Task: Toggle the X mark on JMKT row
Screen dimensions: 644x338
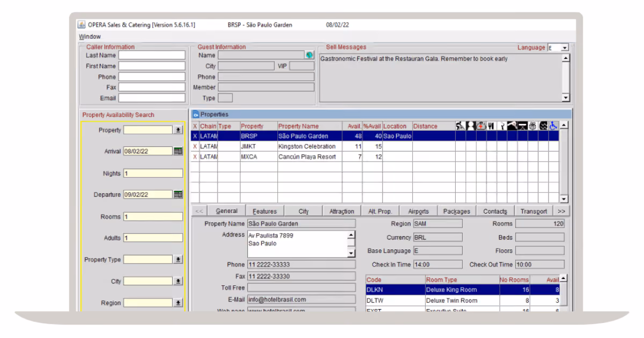Action: click(195, 146)
